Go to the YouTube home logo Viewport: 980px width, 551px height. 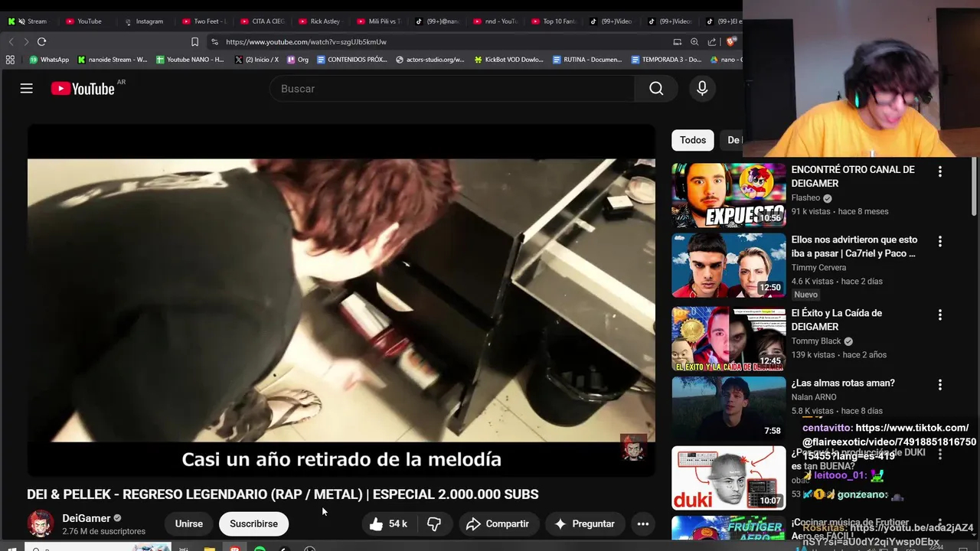pos(83,89)
